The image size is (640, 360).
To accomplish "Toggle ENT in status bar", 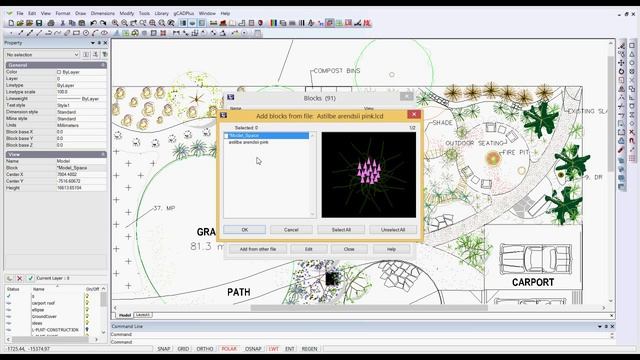I will [290, 349].
